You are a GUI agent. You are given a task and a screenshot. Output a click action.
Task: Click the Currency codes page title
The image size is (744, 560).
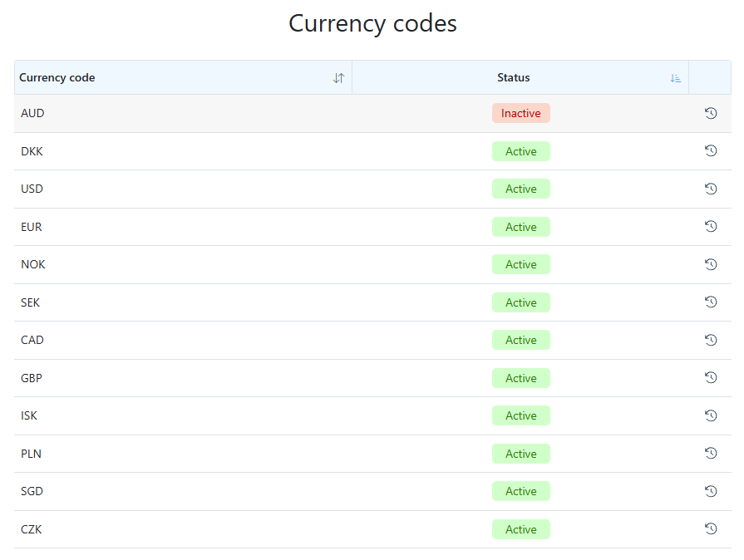coord(372,23)
